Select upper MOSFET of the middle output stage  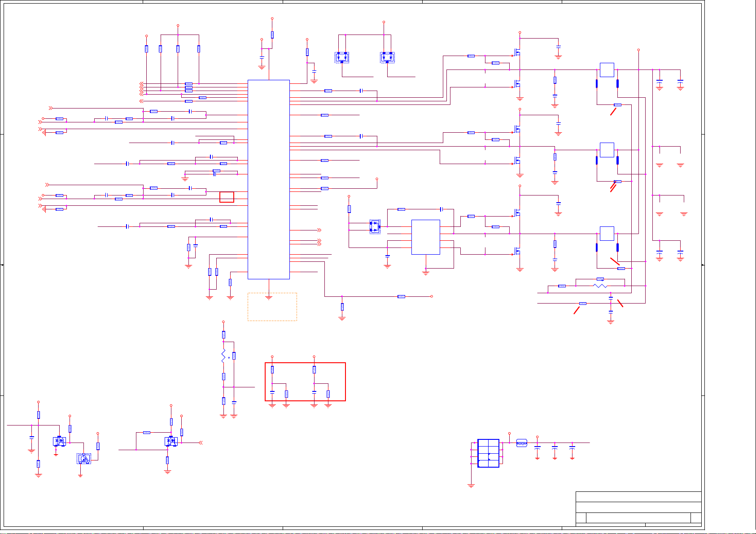[517, 129]
